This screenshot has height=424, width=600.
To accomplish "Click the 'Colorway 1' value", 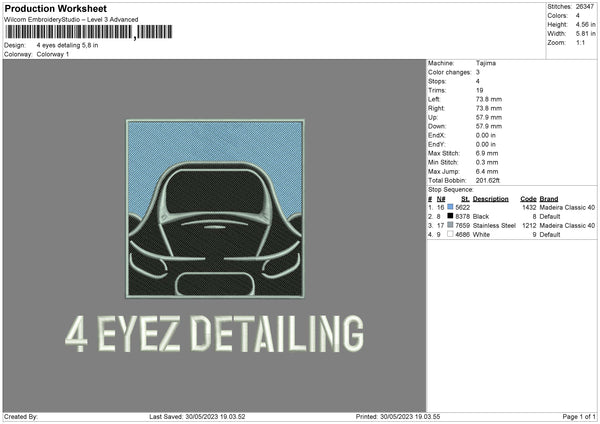I will [53, 54].
